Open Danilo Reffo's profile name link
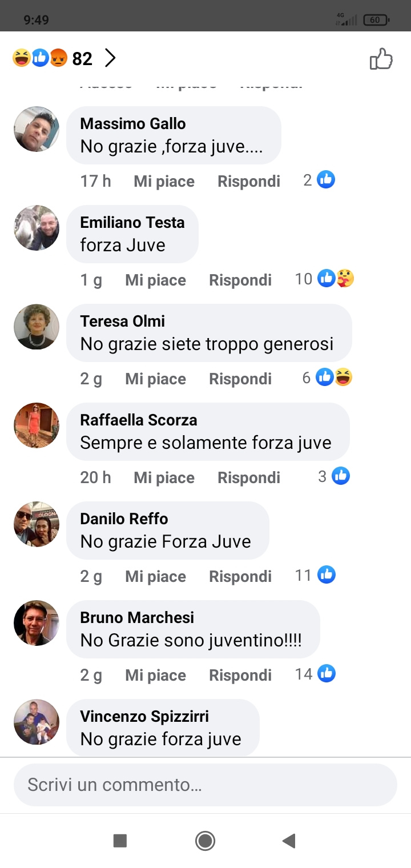The image size is (411, 868). point(124,519)
